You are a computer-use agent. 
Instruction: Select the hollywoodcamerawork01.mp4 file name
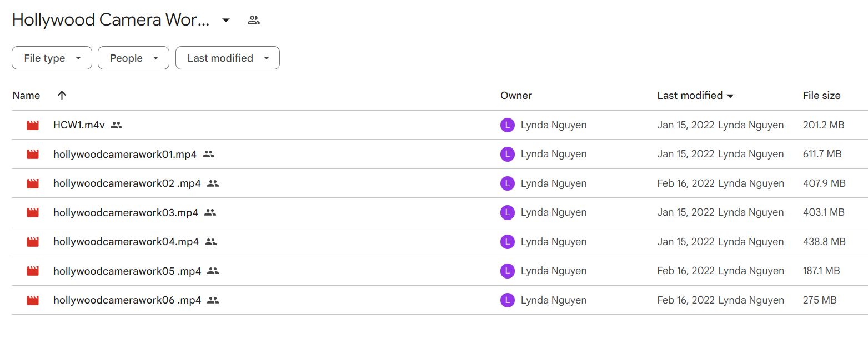(125, 154)
